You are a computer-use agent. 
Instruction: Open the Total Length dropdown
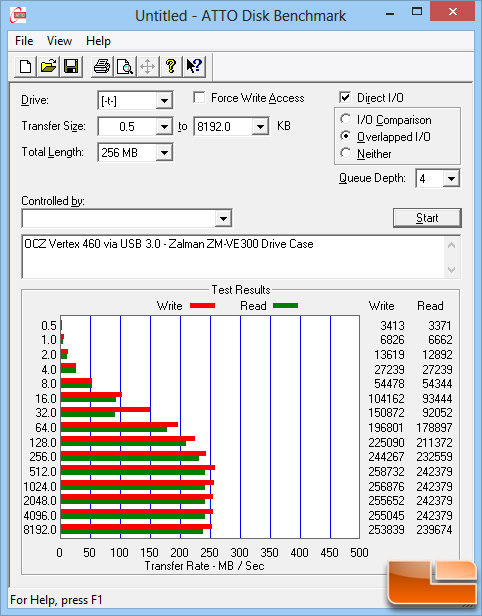click(x=164, y=153)
